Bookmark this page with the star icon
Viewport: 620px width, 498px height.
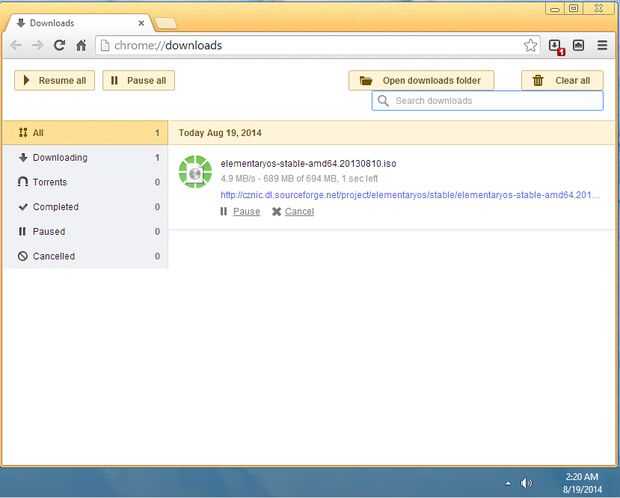tap(530, 45)
